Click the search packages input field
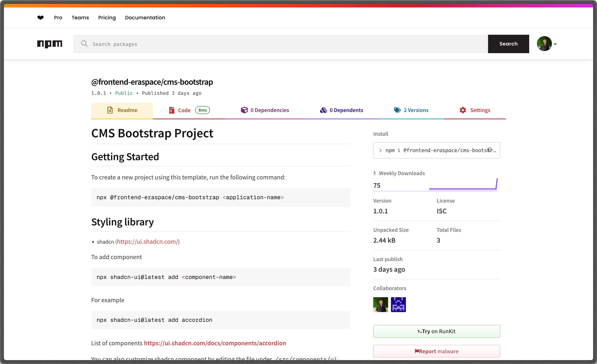The image size is (597, 364). pyautogui.click(x=218, y=44)
